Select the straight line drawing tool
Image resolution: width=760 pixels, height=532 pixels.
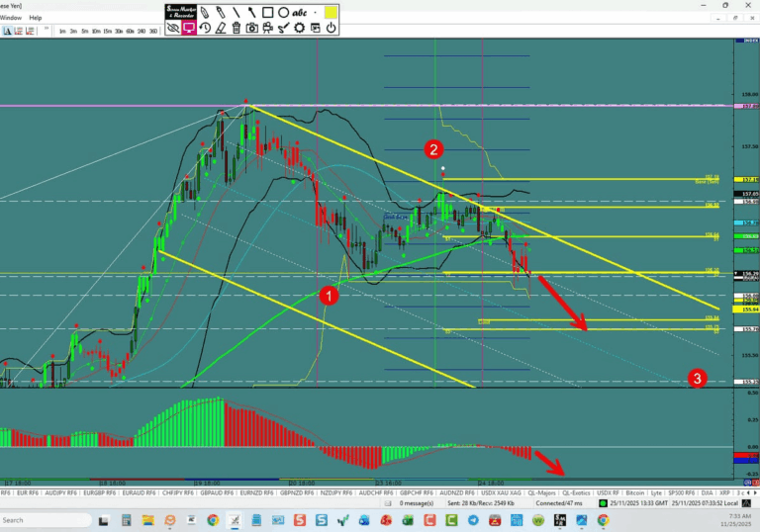coord(237,13)
